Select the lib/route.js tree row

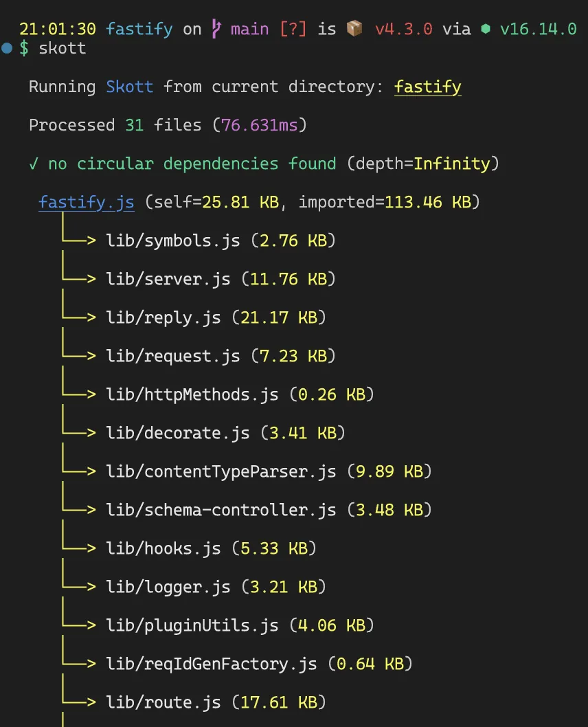[x=194, y=702]
